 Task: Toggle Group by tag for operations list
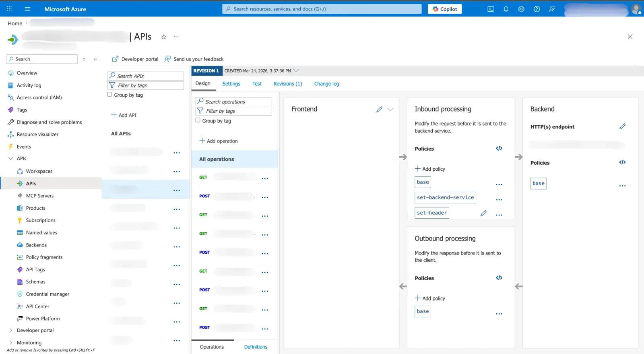click(x=198, y=120)
